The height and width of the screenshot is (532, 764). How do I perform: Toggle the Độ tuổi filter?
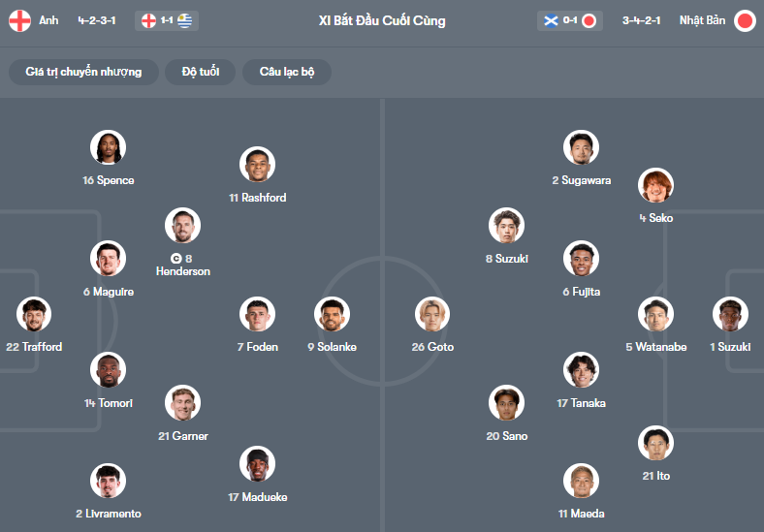pos(201,73)
